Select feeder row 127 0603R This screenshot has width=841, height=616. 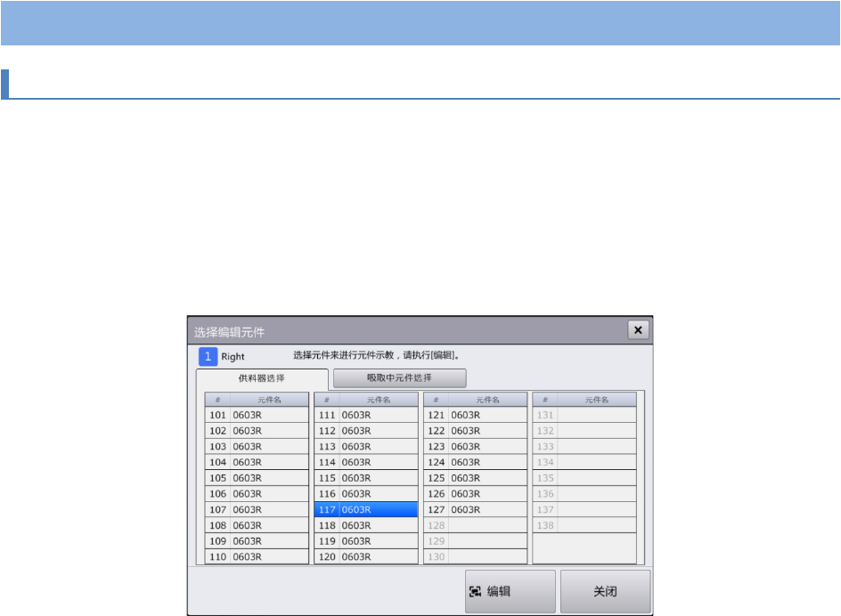[x=475, y=509]
